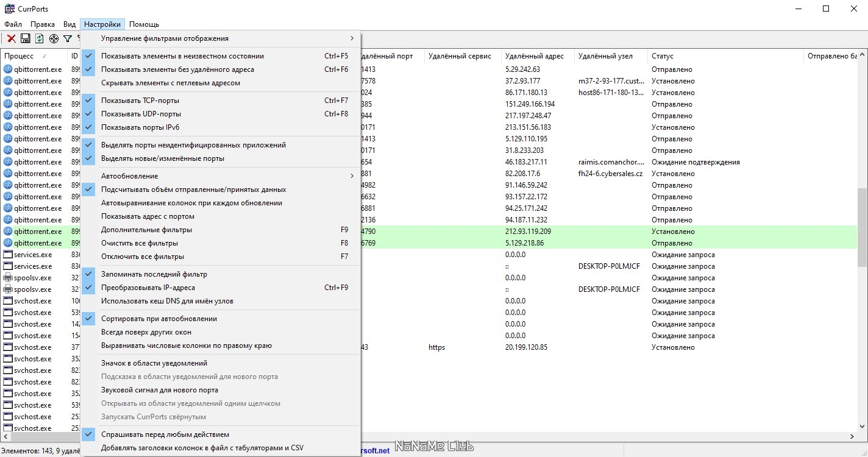Click the crosshair target toolbar icon
868x457 pixels.
pos(54,38)
